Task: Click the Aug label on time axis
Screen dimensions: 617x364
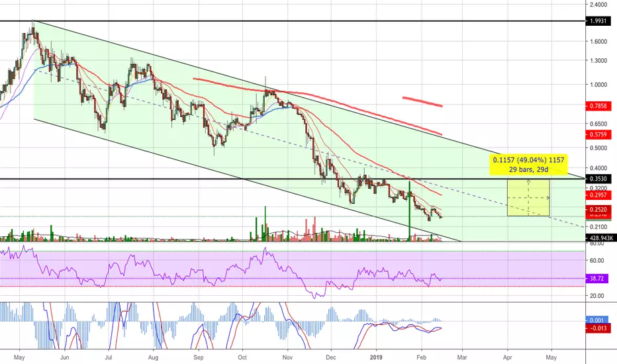Action: (153, 357)
